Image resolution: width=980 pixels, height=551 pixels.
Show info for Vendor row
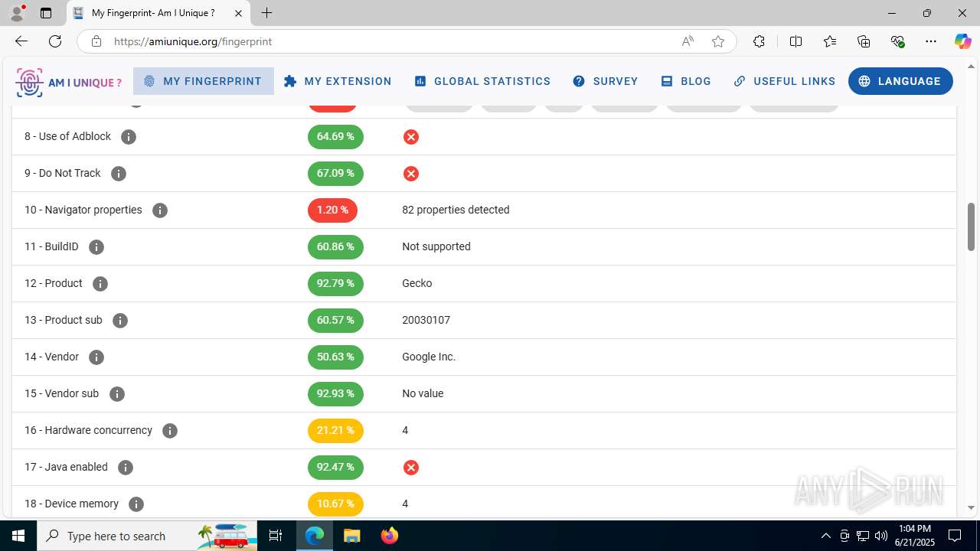tap(96, 357)
